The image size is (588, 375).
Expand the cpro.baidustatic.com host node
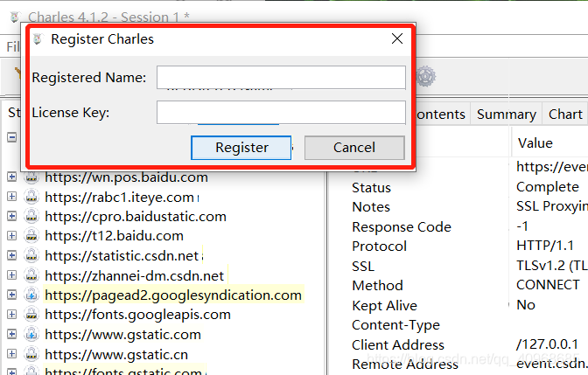point(12,216)
